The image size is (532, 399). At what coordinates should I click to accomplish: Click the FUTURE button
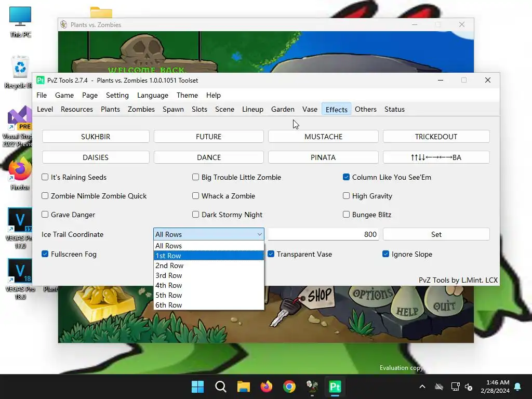[x=209, y=137]
